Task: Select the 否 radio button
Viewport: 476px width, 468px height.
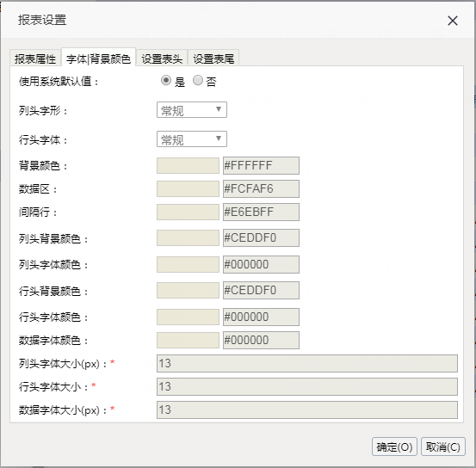Action: (198, 80)
